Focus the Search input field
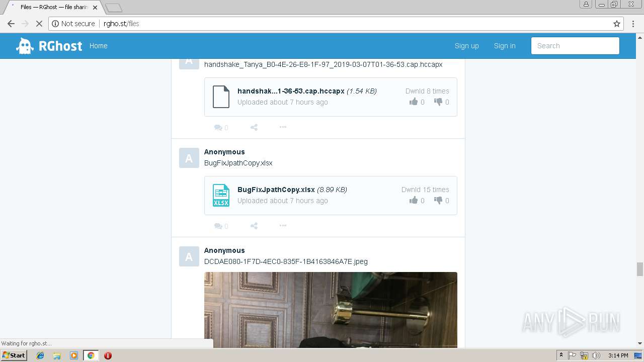The image size is (644, 362). 575,46
